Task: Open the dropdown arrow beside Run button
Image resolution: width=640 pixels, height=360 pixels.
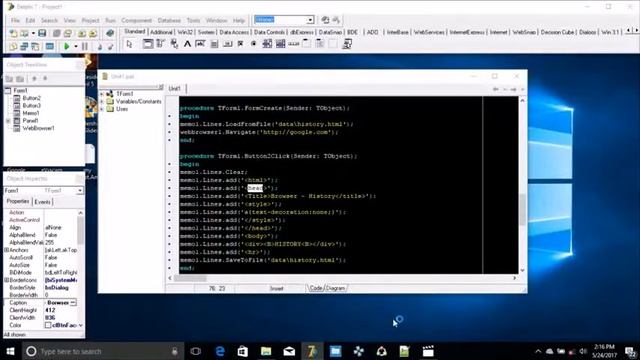Action: (x=76, y=47)
